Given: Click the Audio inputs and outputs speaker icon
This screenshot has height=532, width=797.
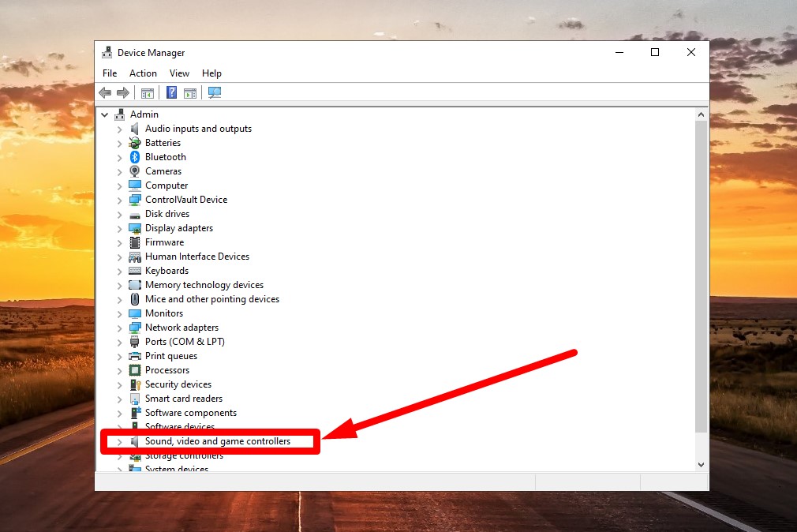Looking at the screenshot, I should coord(135,129).
